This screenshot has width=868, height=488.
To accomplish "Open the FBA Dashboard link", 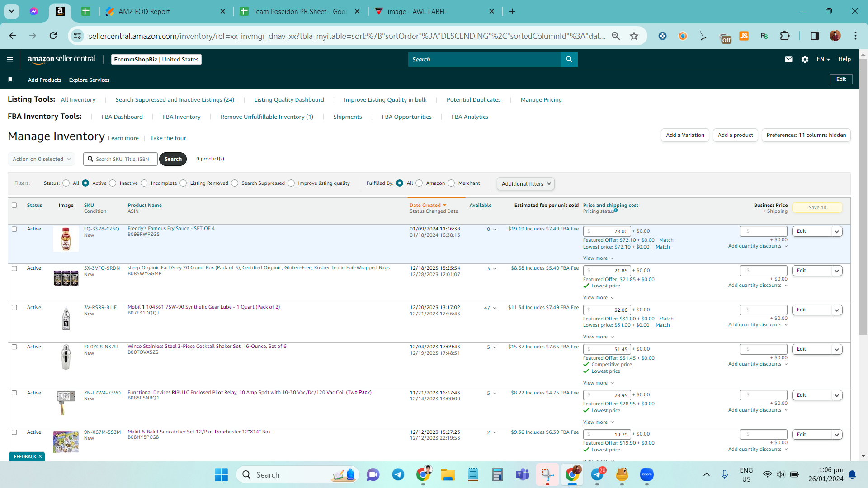I will tap(122, 117).
